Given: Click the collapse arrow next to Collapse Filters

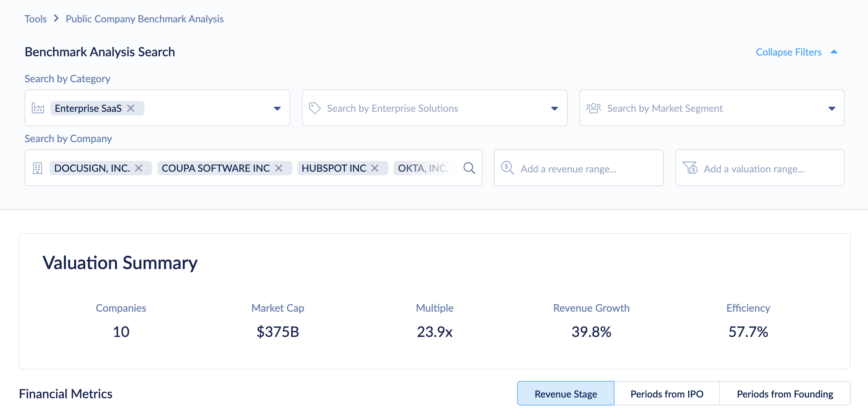Looking at the screenshot, I should point(834,52).
